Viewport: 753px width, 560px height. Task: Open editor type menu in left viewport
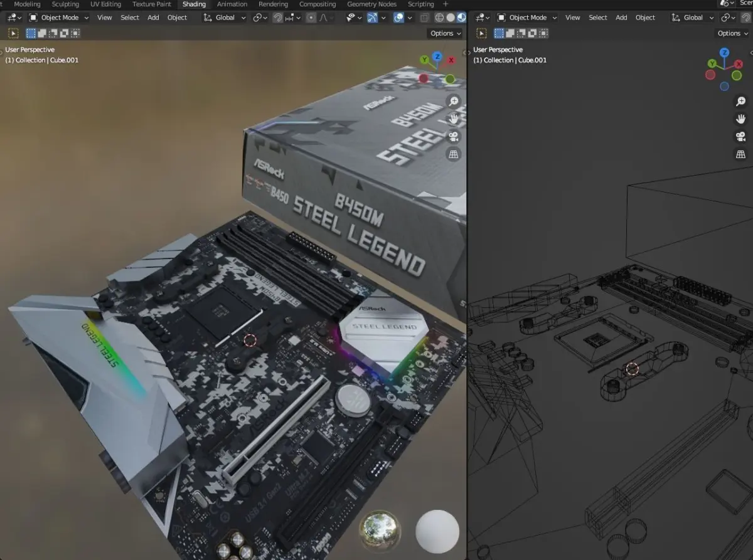pyautogui.click(x=14, y=18)
